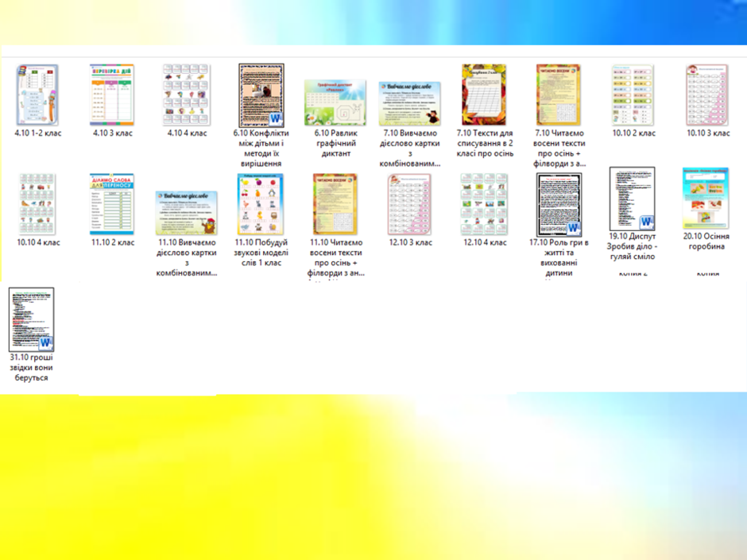Screen dimensions: 747x560
Task: Click the '20.10 Осіння горобина' thumbnail
Action: pyautogui.click(x=706, y=199)
